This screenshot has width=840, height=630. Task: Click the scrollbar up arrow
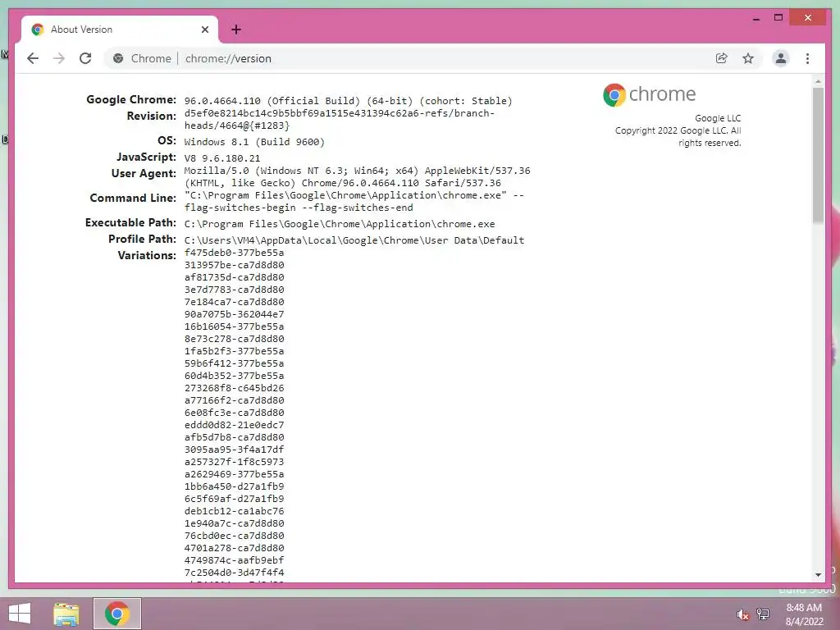click(818, 81)
